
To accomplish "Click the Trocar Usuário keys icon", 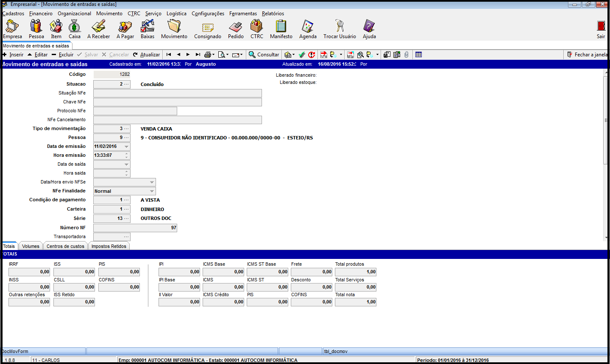I will pyautogui.click(x=340, y=29).
